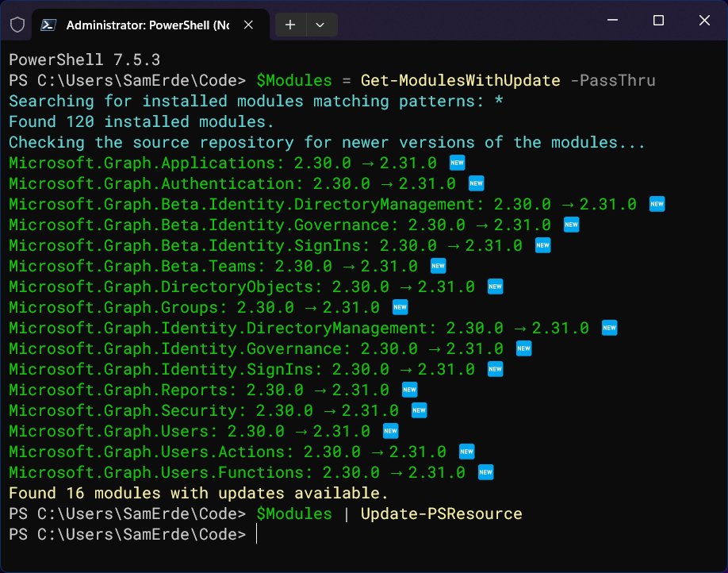
Task: Click NEW badge on DirectoryObjects line
Action: tap(496, 286)
